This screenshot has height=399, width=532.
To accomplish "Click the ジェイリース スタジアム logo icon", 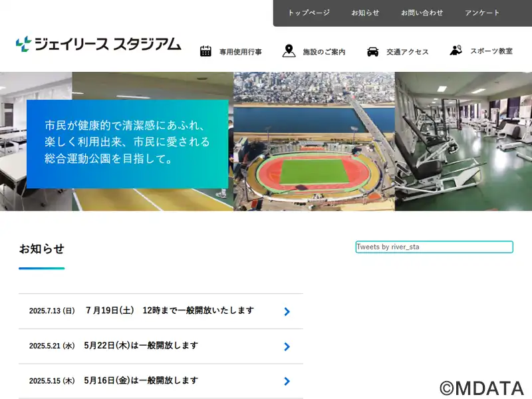I will tap(23, 44).
